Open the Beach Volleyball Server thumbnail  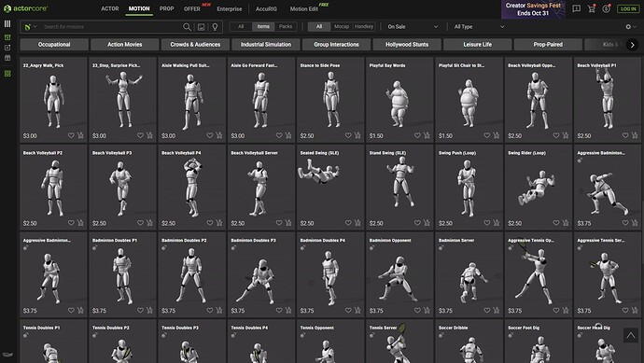coord(261,188)
